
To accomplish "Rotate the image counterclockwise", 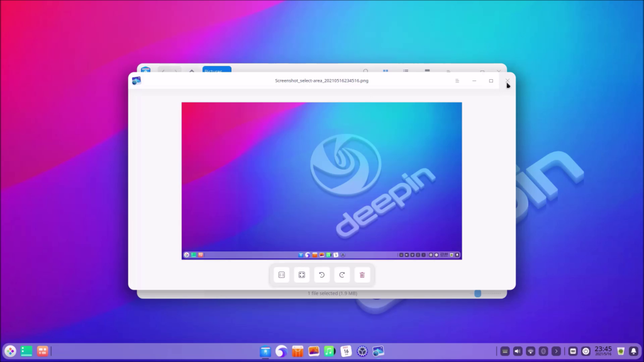I will (322, 275).
